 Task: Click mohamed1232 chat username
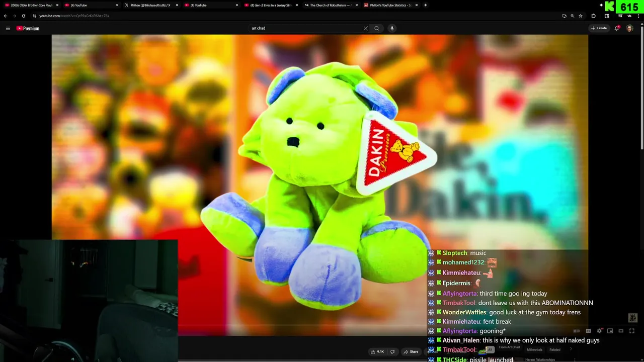coord(463,262)
